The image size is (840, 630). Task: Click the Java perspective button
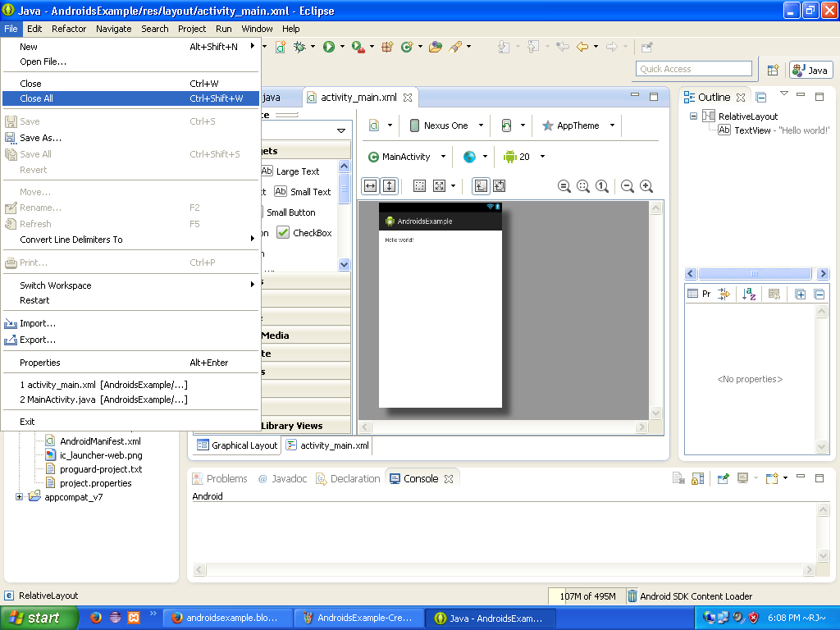pos(811,71)
